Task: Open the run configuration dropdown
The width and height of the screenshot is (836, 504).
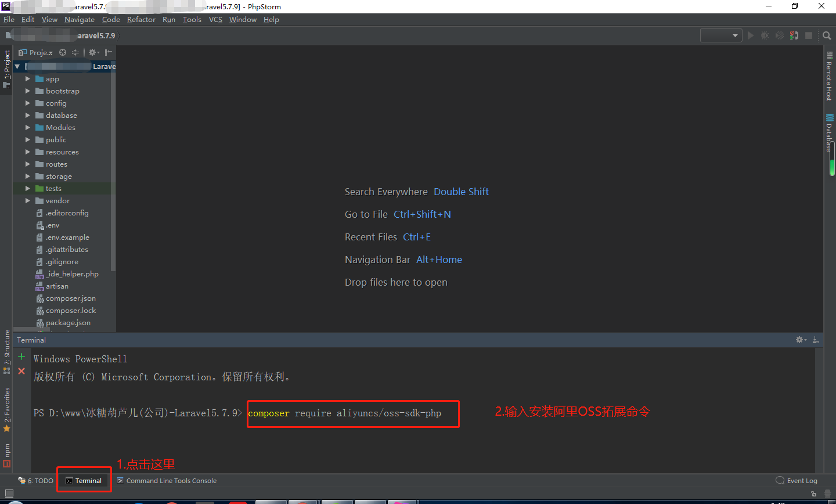Action: click(x=721, y=35)
